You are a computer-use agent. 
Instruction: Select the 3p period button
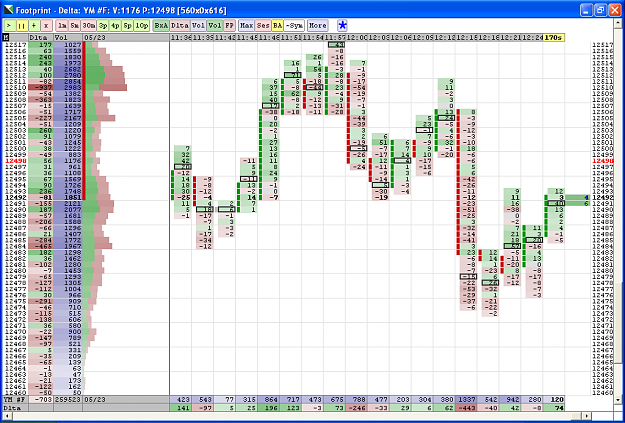(x=103, y=26)
